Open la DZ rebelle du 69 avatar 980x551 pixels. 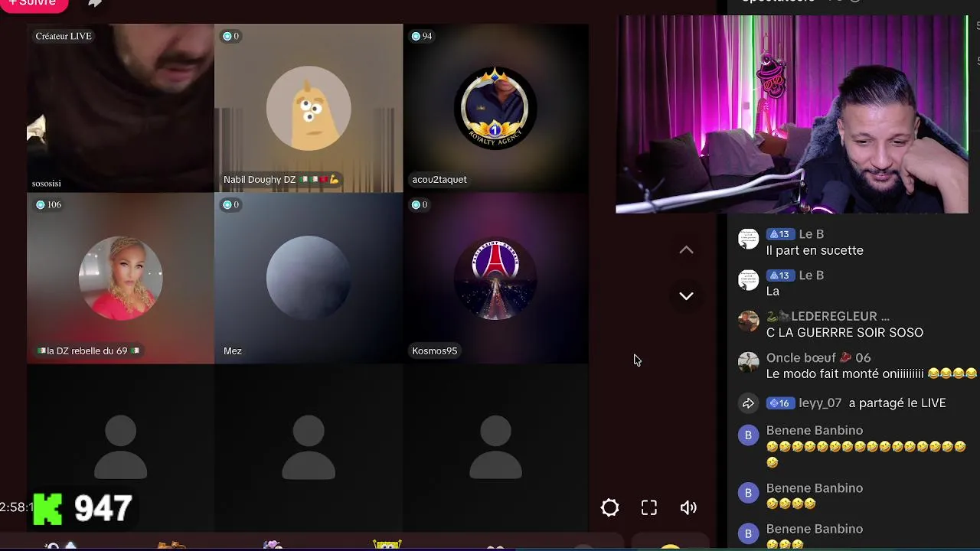[120, 278]
